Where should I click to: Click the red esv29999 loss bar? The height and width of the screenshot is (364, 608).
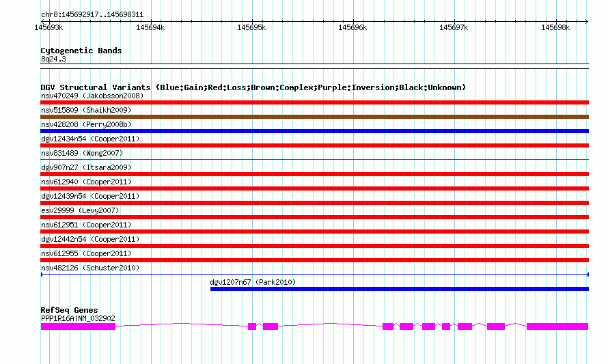pyautogui.click(x=314, y=217)
